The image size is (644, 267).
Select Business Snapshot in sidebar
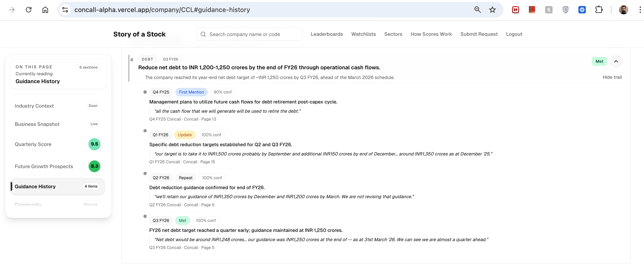37,124
